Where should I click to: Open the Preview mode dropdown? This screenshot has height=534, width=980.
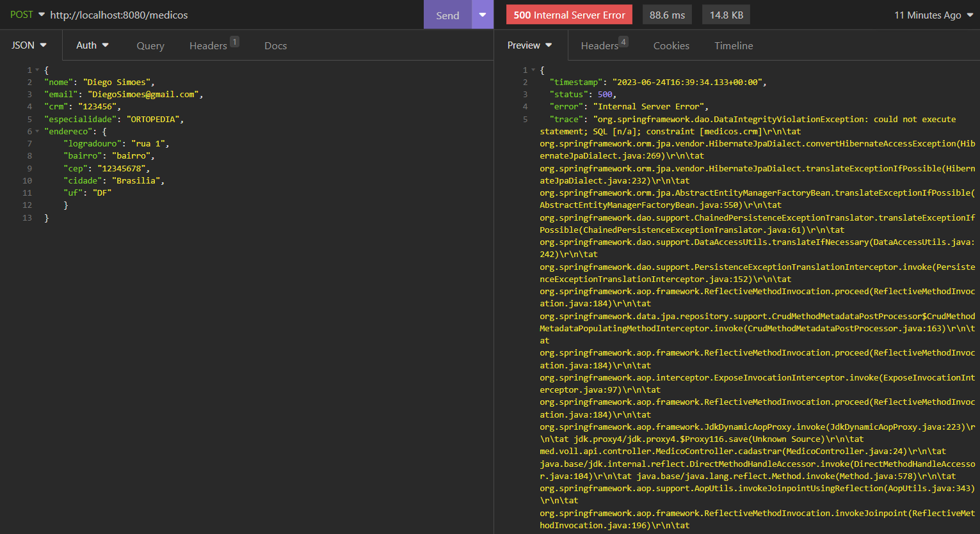tap(529, 45)
